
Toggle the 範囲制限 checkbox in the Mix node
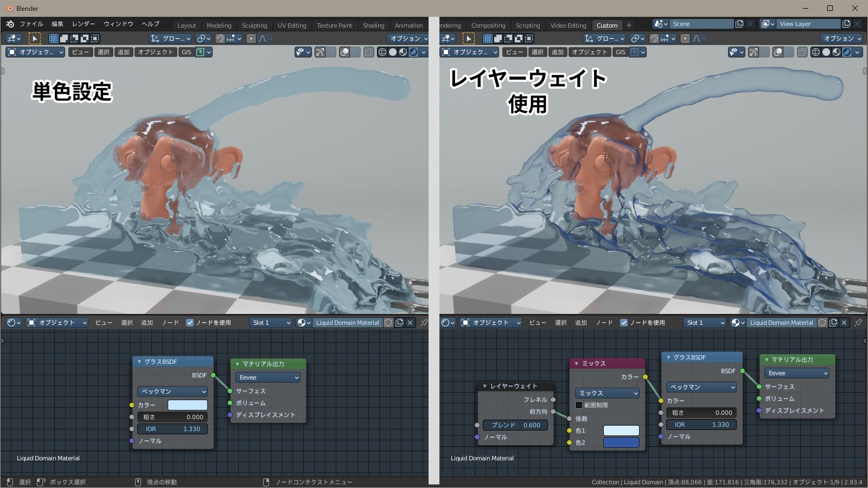(x=579, y=404)
